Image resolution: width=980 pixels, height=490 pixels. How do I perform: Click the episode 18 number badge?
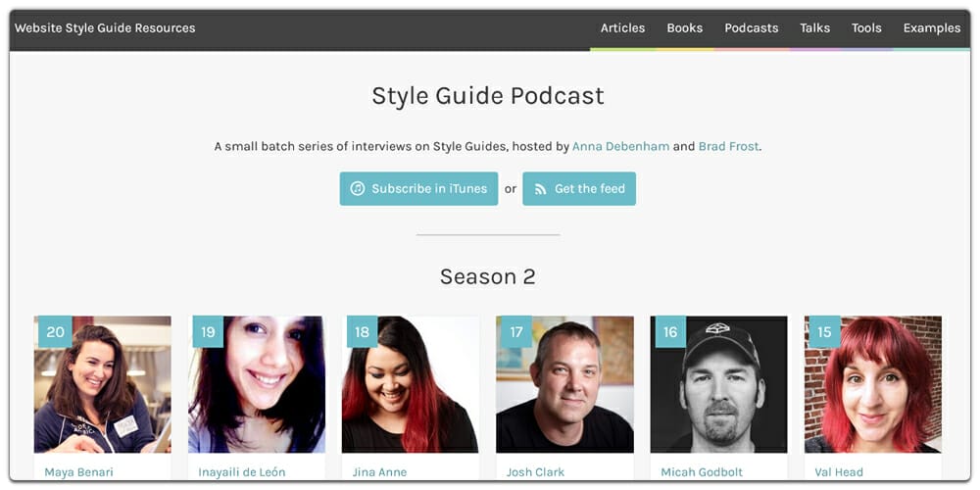point(363,332)
